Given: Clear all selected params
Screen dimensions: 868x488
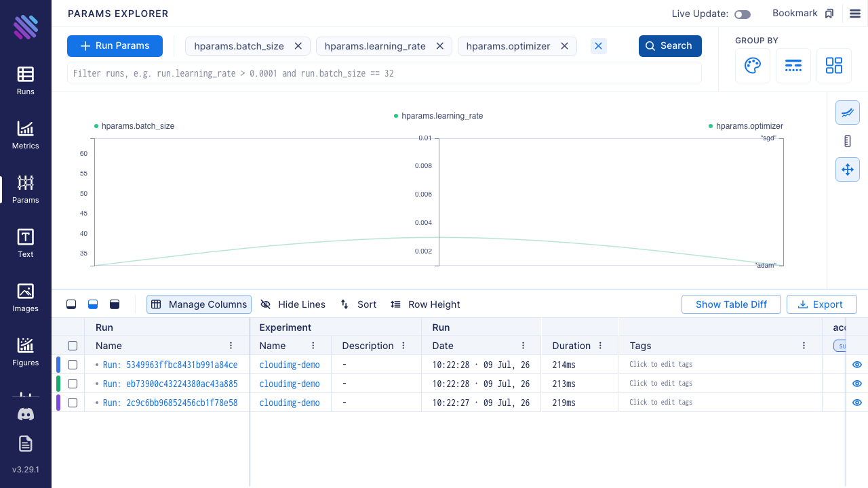Looking at the screenshot, I should point(598,46).
